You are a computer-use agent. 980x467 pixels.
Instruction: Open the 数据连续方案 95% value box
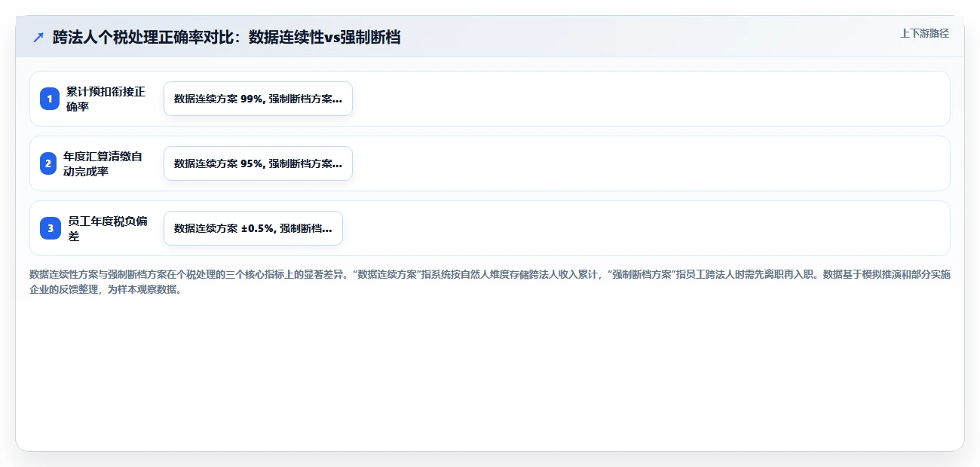point(258,163)
